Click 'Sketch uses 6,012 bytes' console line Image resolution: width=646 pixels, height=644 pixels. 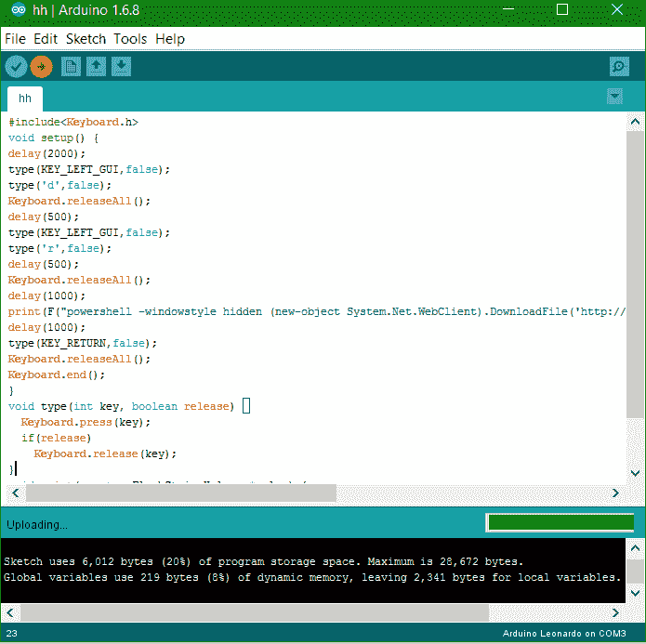tap(263, 561)
